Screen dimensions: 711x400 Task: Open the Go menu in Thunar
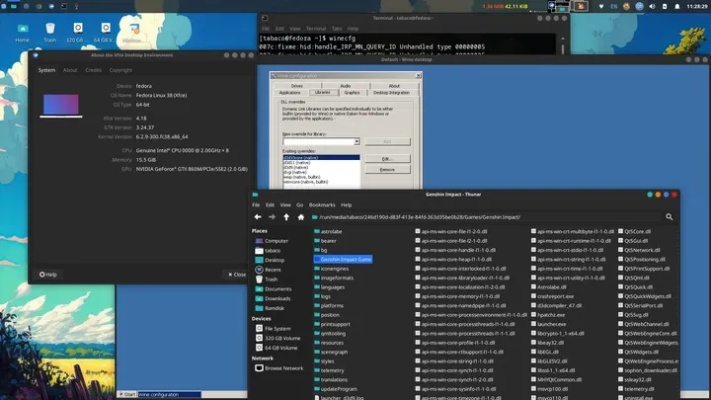click(300, 205)
